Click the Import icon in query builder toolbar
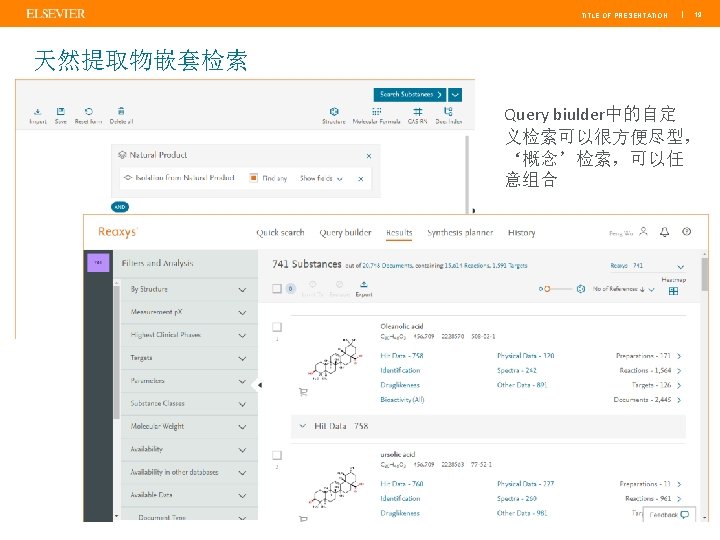The image size is (720, 540). point(38,112)
